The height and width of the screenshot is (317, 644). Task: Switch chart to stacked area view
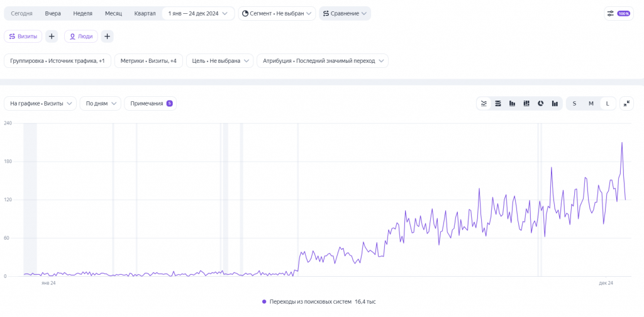coord(498,104)
